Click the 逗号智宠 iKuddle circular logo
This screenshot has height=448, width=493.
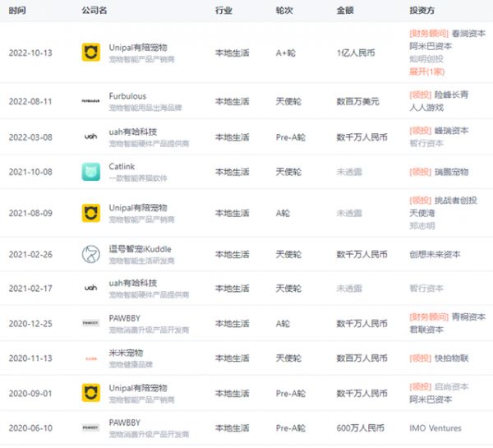[90, 254]
